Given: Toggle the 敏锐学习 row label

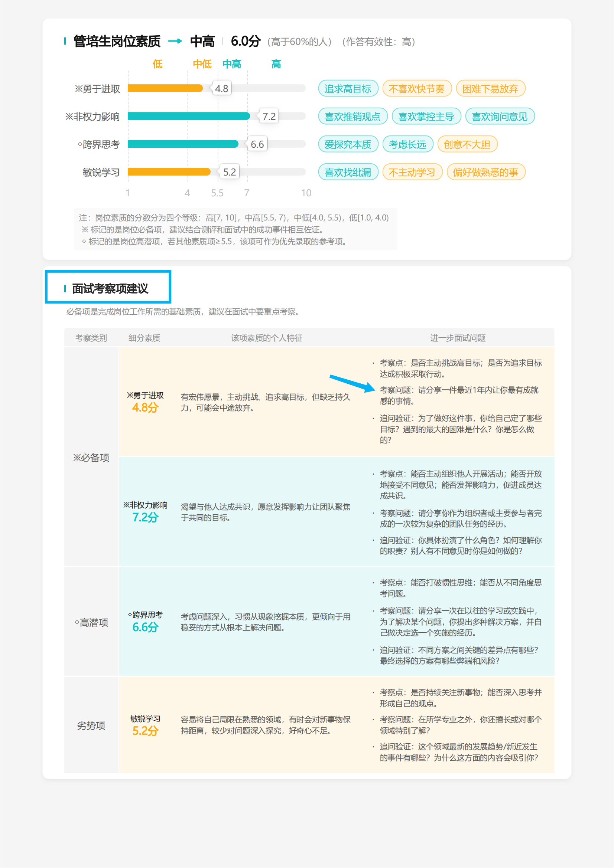Looking at the screenshot, I should point(101,173).
